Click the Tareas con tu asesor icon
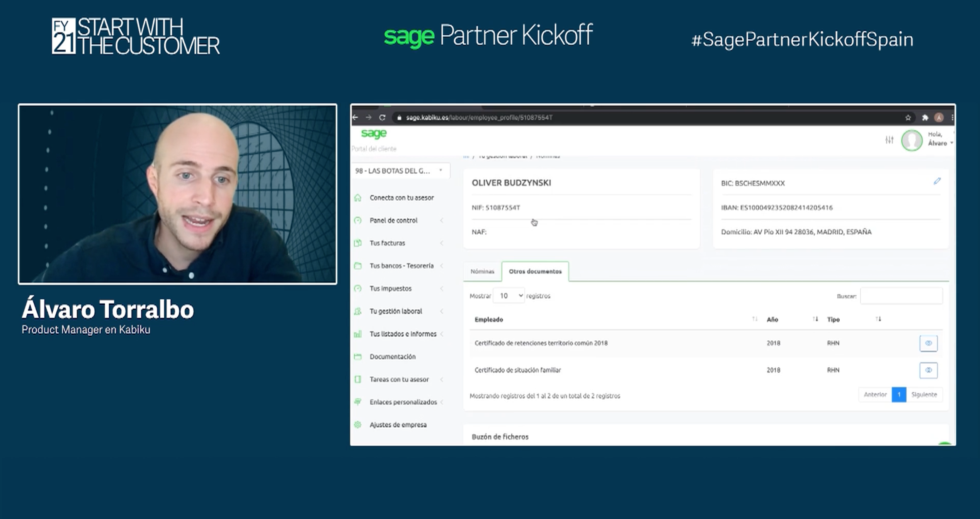 coord(358,379)
